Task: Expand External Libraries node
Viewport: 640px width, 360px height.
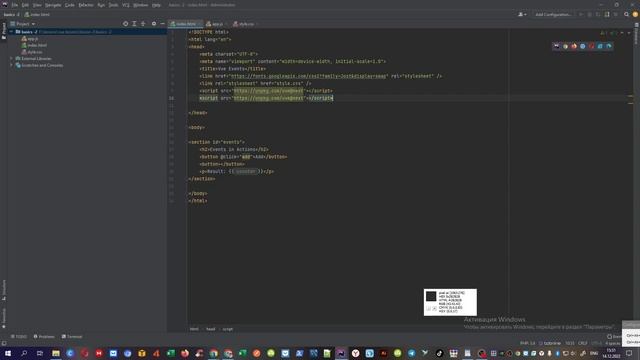Action: (x=12, y=58)
